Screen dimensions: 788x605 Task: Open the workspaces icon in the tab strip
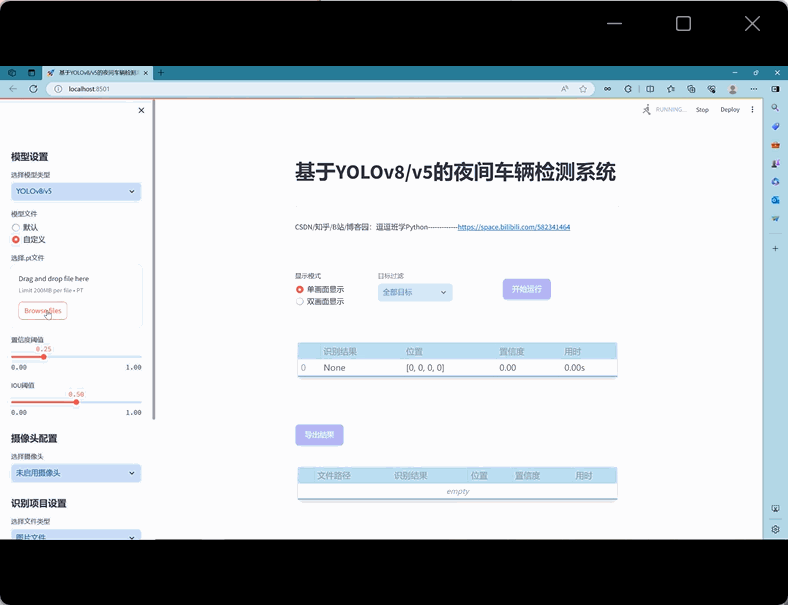click(x=12, y=73)
